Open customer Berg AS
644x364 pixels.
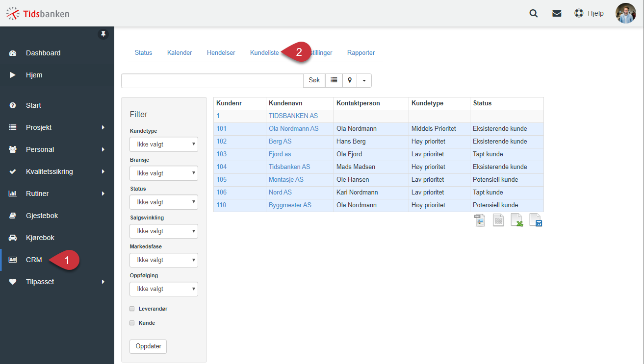pyautogui.click(x=280, y=142)
